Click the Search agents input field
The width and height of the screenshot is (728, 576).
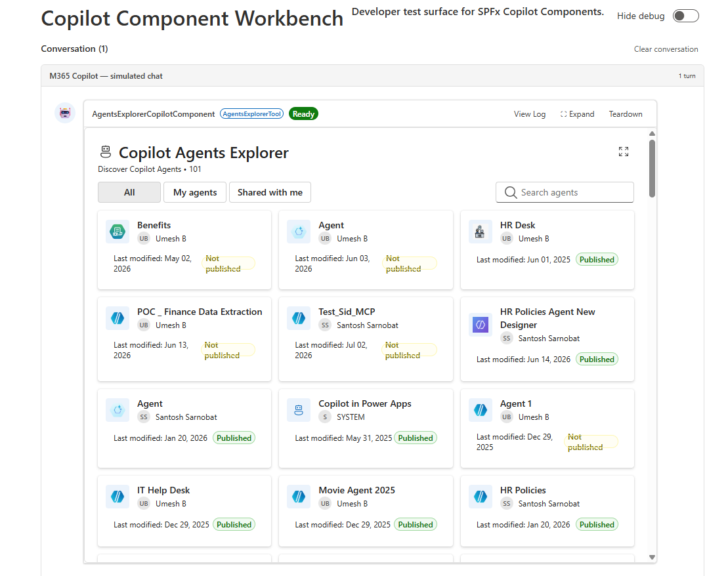[565, 192]
